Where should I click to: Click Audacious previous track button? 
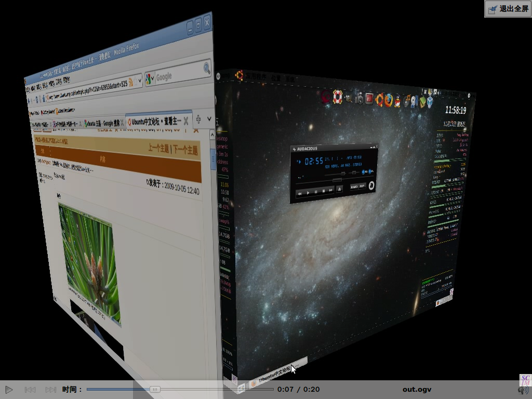pos(300,193)
